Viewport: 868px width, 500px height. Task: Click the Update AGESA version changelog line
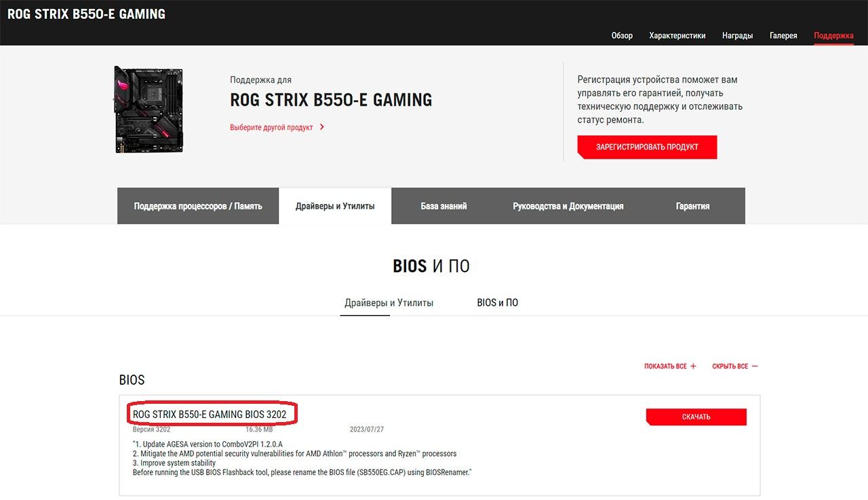[208, 444]
